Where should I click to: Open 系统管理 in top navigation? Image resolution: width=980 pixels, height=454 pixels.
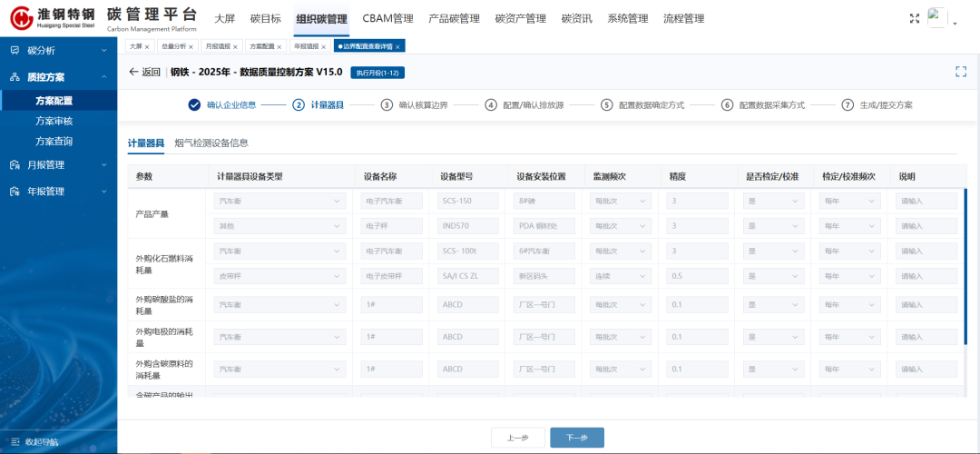(628, 19)
